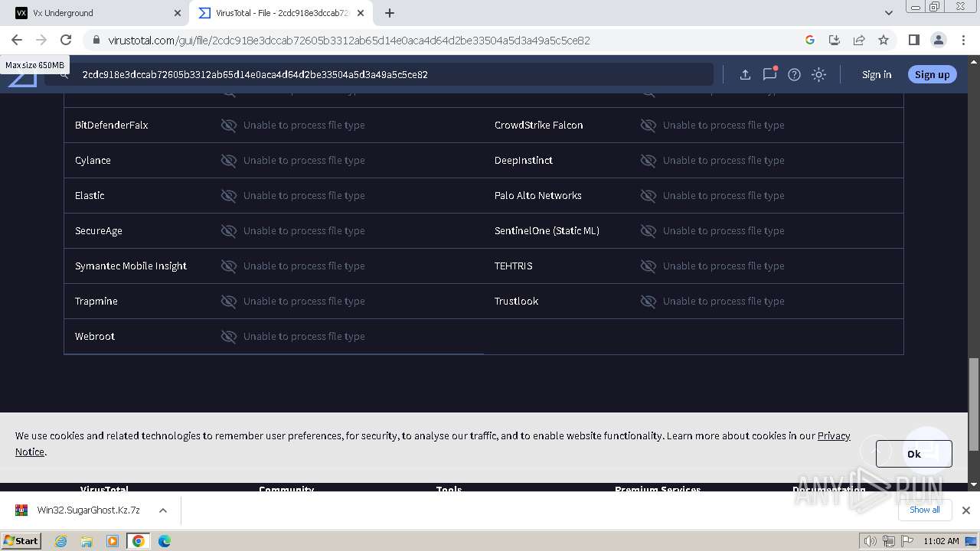Image resolution: width=980 pixels, height=551 pixels.
Task: Share this page via address bar icon
Action: [x=859, y=40]
